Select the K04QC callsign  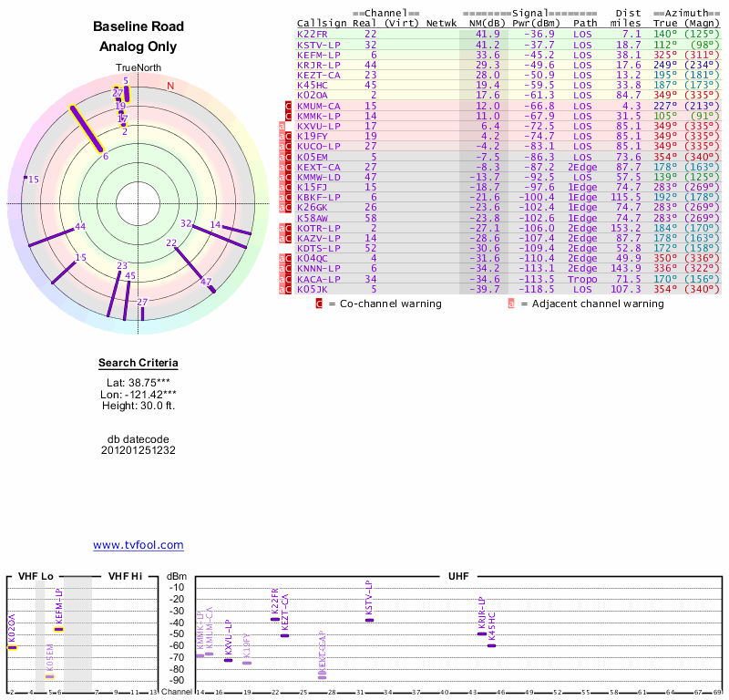(313, 259)
